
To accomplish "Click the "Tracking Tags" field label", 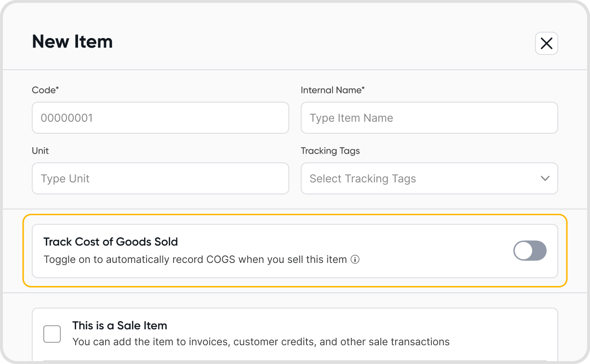I will [x=330, y=151].
